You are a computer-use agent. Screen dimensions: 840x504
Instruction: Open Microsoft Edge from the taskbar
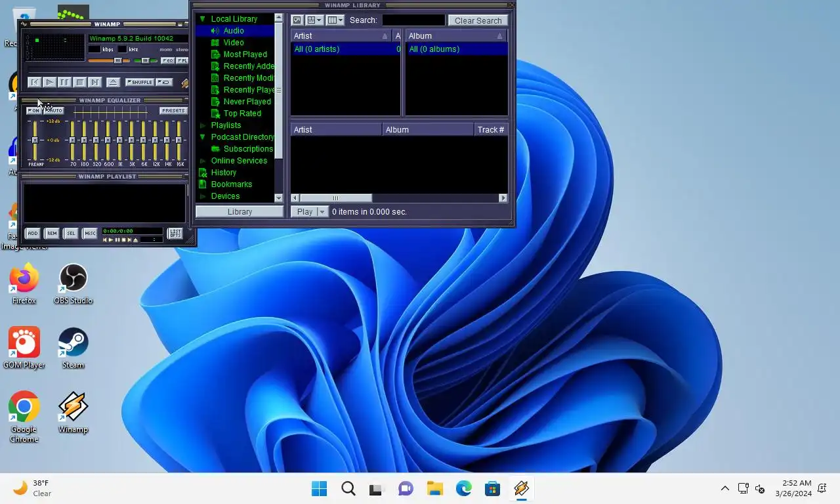(x=464, y=488)
